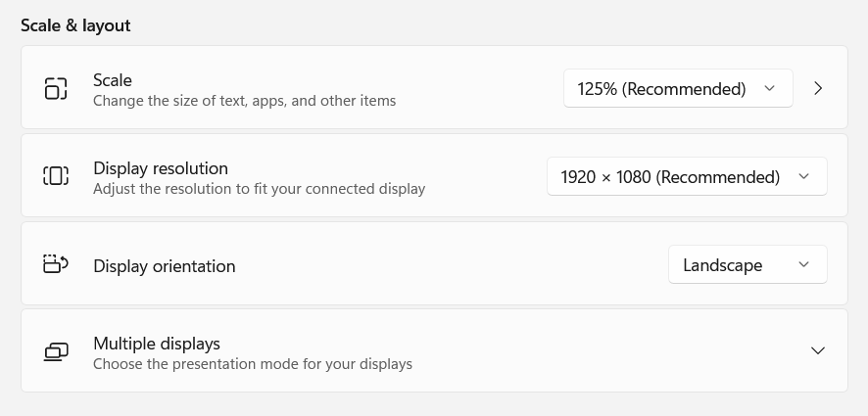This screenshot has width=868, height=416.
Task: Click the Multiple displays monitor icon
Action: (x=56, y=351)
